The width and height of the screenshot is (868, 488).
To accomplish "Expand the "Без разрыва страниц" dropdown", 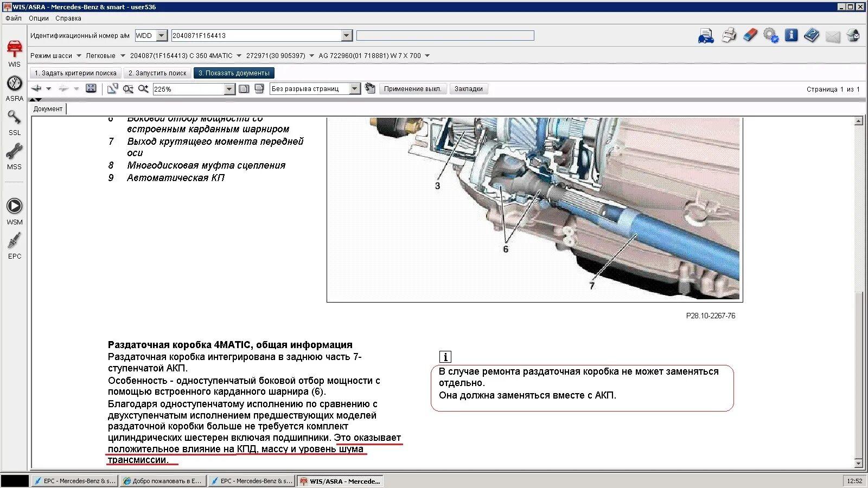I will coord(355,89).
